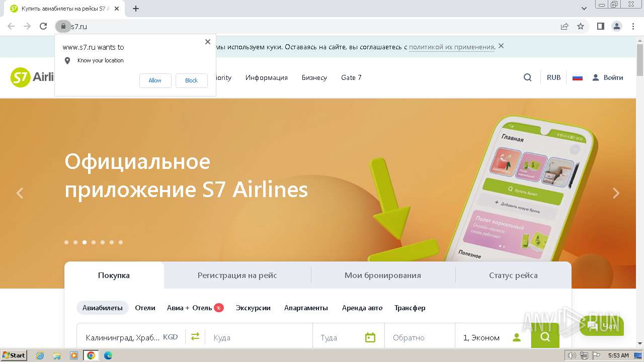The height and width of the screenshot is (362, 644).
Task: Select the Экскурсии option
Action: pos(253,308)
